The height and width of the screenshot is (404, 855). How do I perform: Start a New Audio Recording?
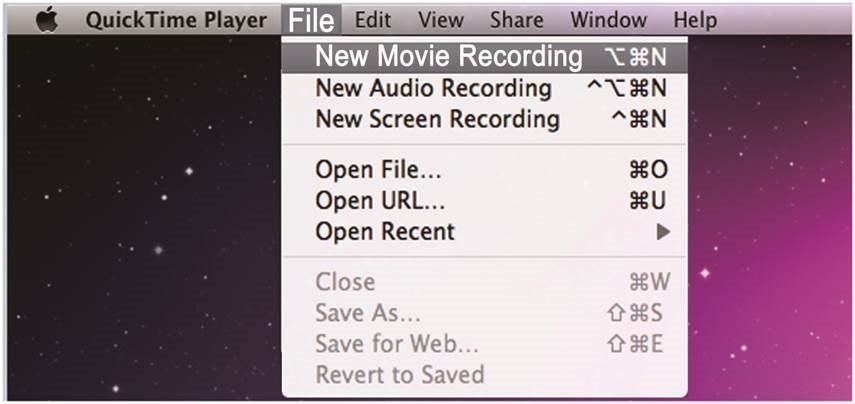[433, 88]
